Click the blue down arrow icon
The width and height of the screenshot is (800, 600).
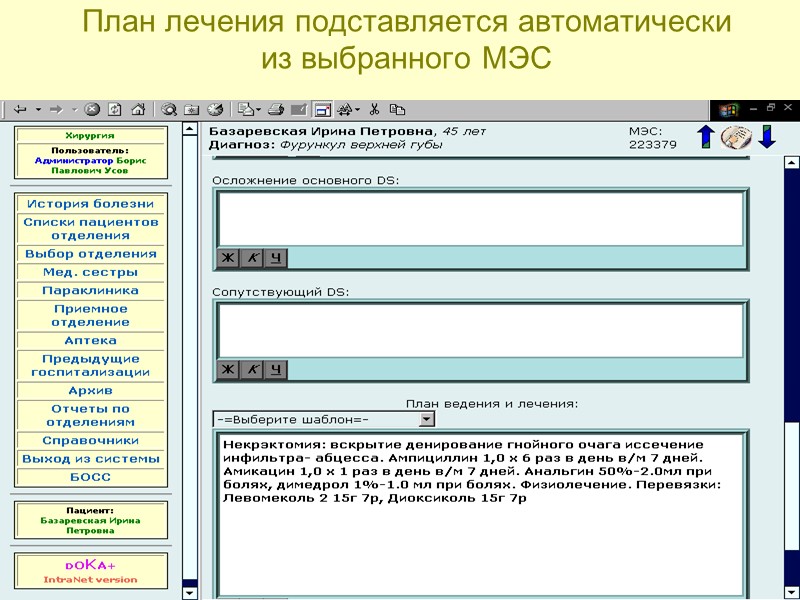767,137
